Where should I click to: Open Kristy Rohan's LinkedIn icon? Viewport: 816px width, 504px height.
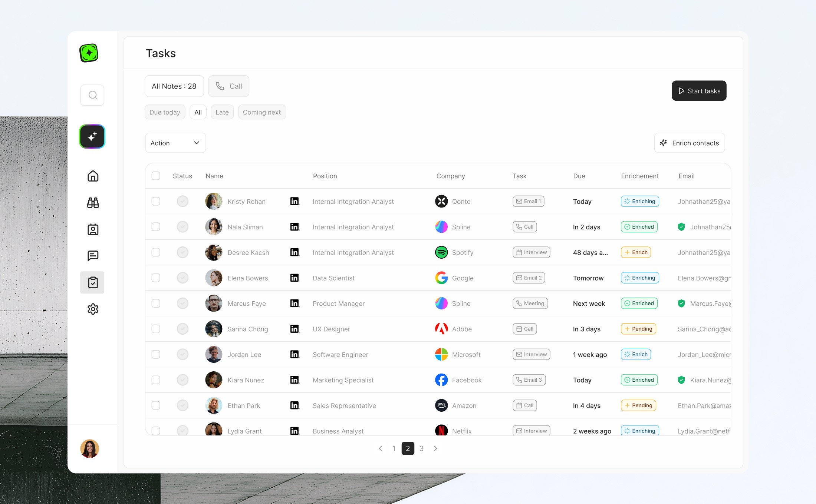295,201
